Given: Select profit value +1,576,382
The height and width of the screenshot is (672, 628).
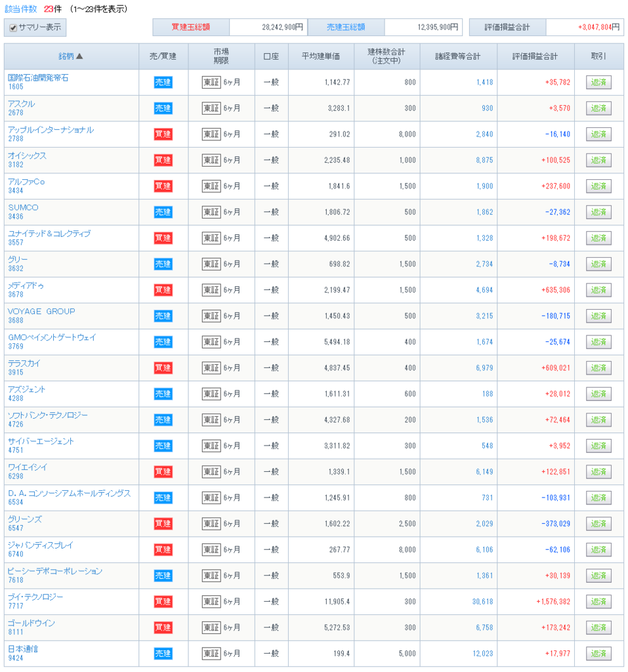Looking at the screenshot, I should pyautogui.click(x=553, y=602).
